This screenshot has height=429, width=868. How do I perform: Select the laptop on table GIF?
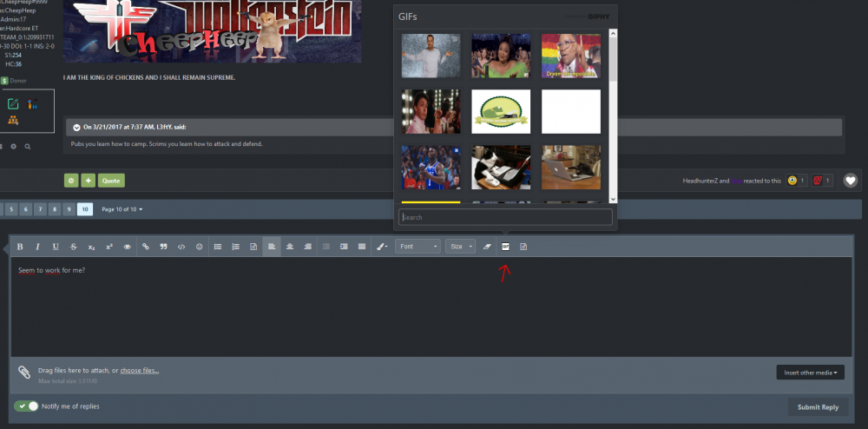tap(571, 168)
